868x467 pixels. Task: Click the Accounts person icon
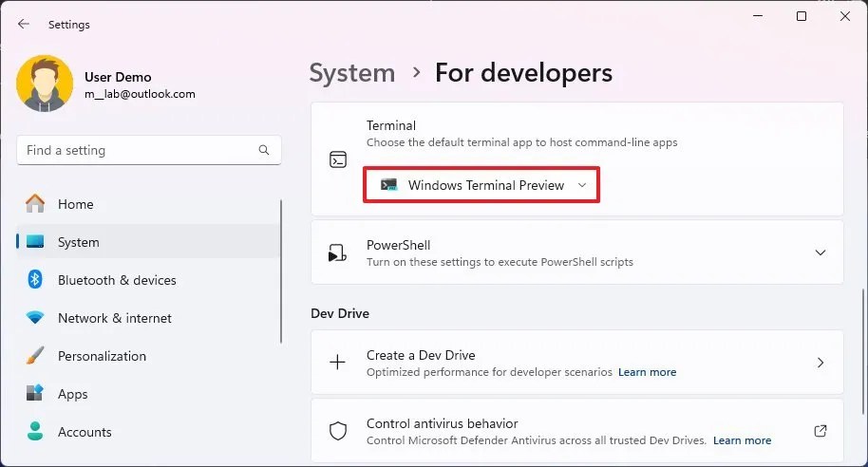coord(35,431)
